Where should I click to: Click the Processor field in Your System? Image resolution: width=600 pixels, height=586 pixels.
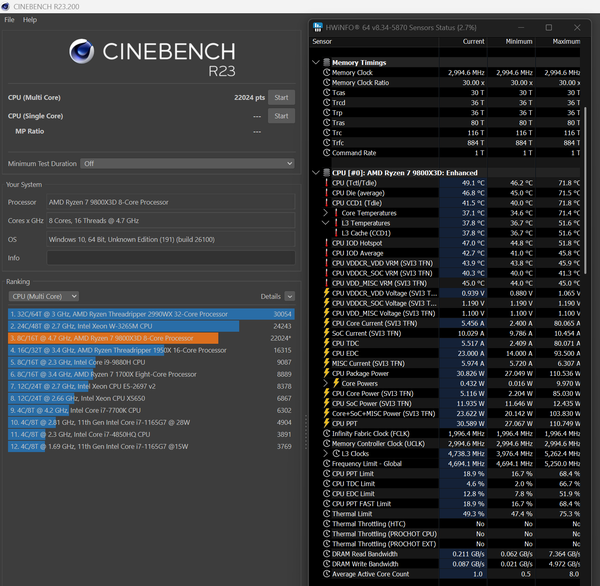tap(171, 202)
